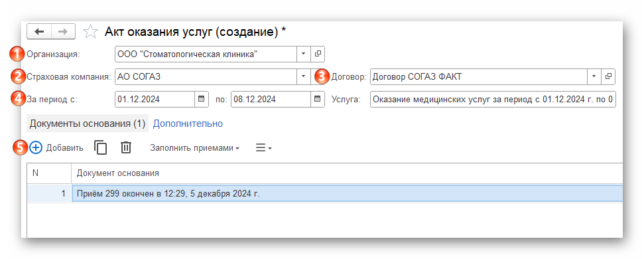Viewport: 644px width, 259px height.
Task: Add document to favorites with star icon
Action: [x=90, y=32]
